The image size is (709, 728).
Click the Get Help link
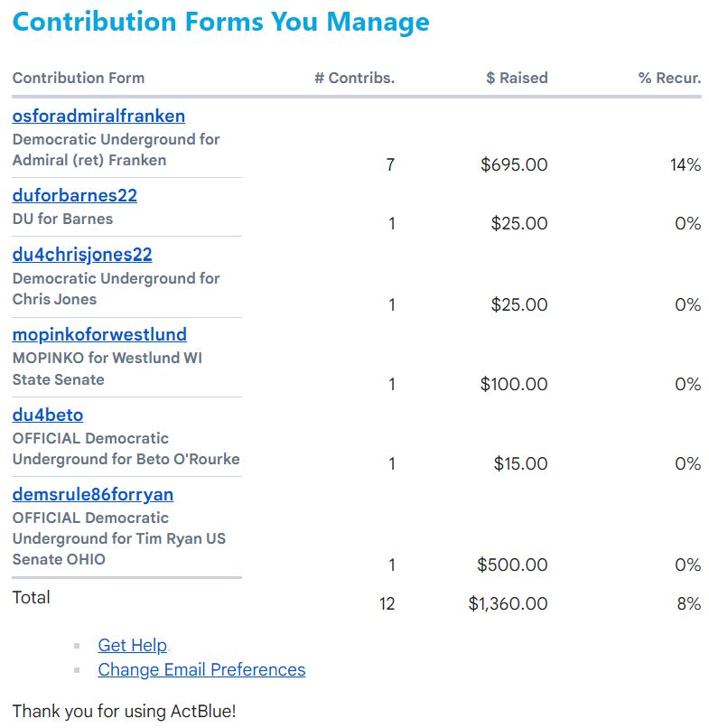132,645
